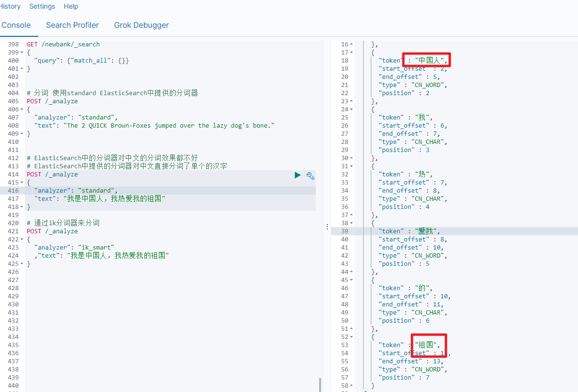The width and height of the screenshot is (578, 392).
Task: Collapse the output fold at line 17
Action: (x=352, y=53)
